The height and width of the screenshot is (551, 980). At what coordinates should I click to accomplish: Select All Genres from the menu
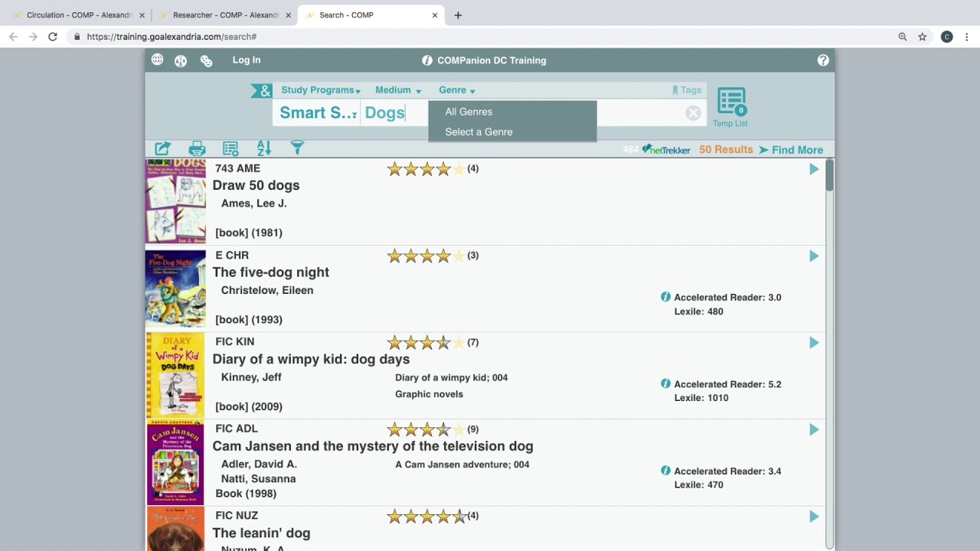(469, 112)
